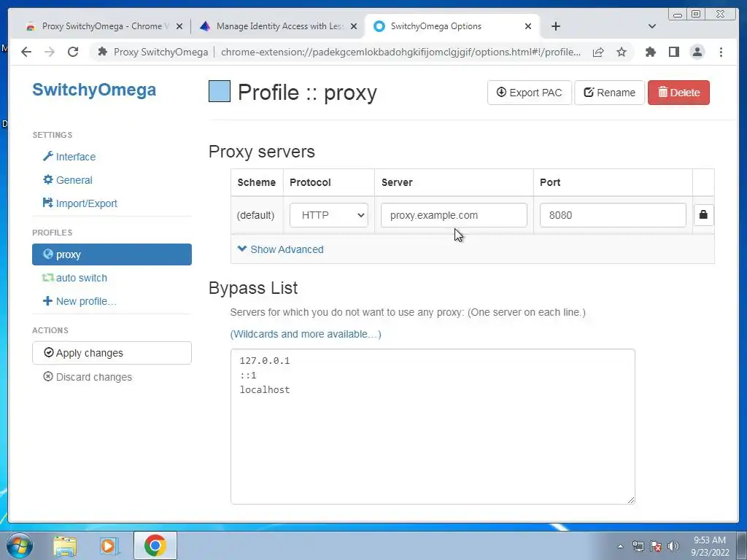The image size is (747, 560).
Task: Toggle the Chrome side panel
Action: click(x=673, y=52)
